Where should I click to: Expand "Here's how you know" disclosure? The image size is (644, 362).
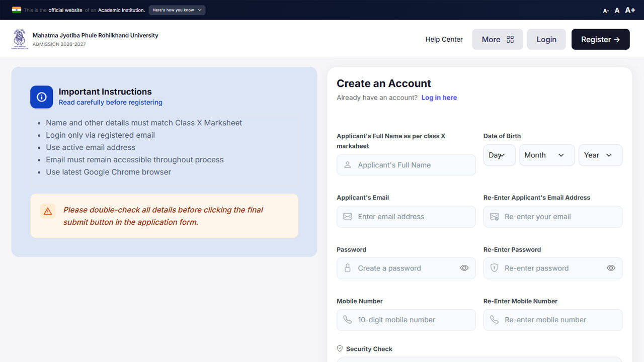(177, 10)
